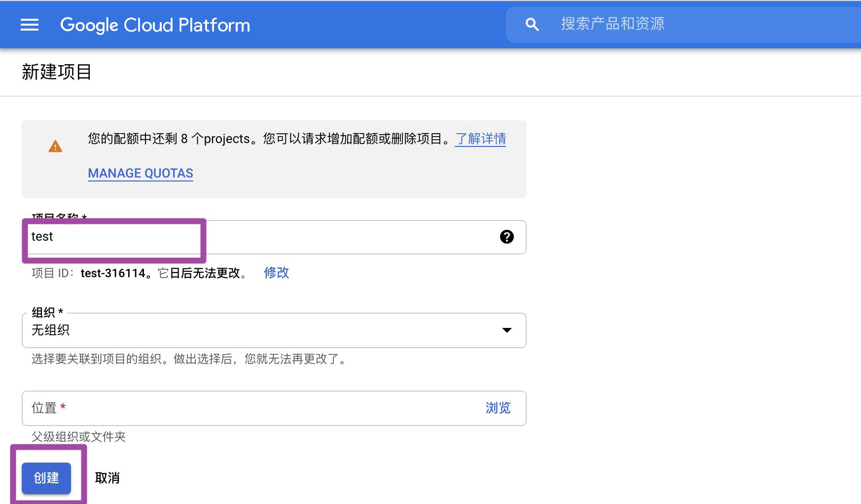Screen dimensions: 861x504
Task: Click the 了解详情 link
Action: click(479, 139)
